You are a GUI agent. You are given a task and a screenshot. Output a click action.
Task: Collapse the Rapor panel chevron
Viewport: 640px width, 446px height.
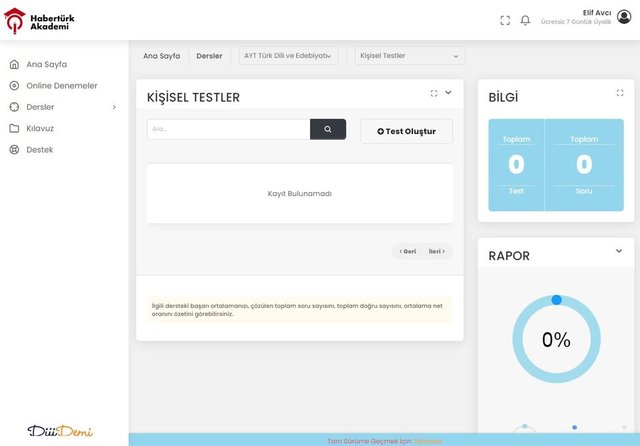(x=618, y=251)
